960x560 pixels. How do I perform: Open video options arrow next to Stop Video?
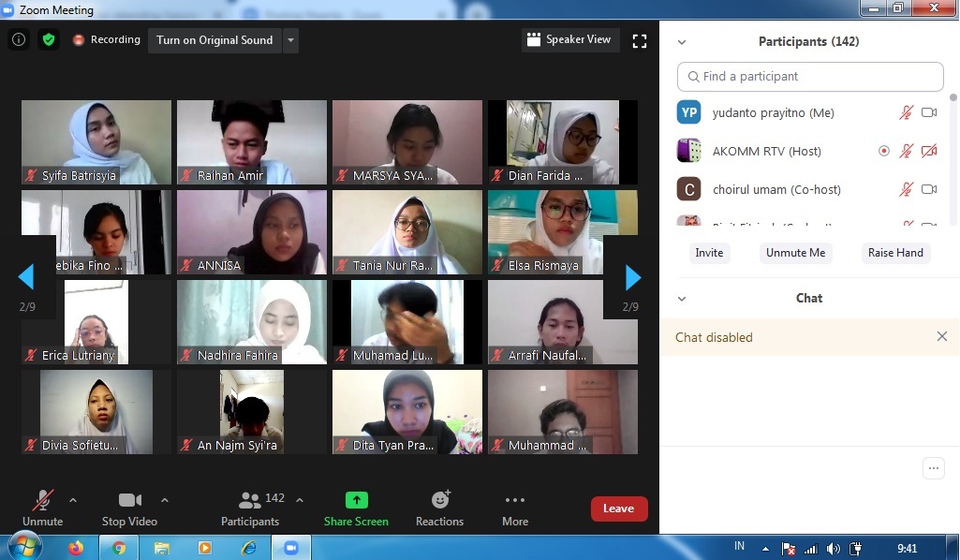pyautogui.click(x=165, y=500)
